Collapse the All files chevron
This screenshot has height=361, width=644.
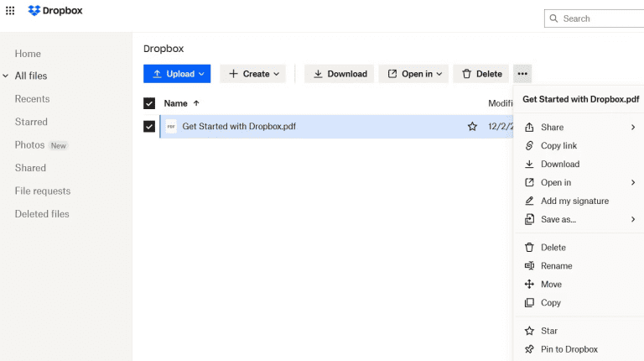tap(6, 76)
